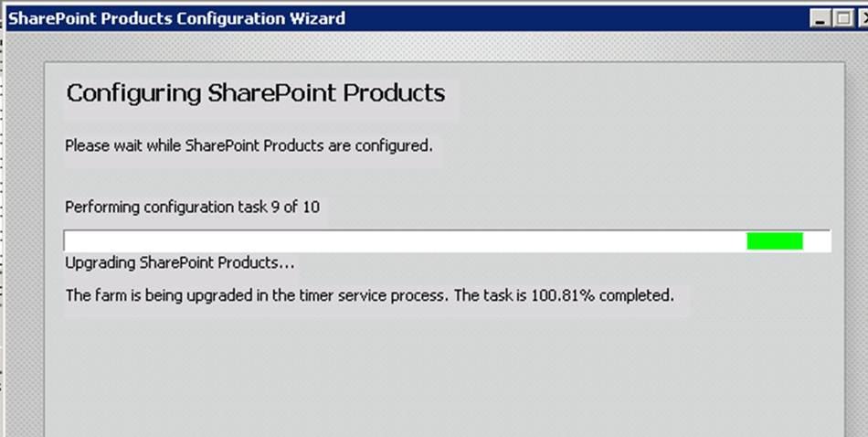The image size is (868, 437).
Task: Click the empty white progress bar track
Action: click(402, 241)
